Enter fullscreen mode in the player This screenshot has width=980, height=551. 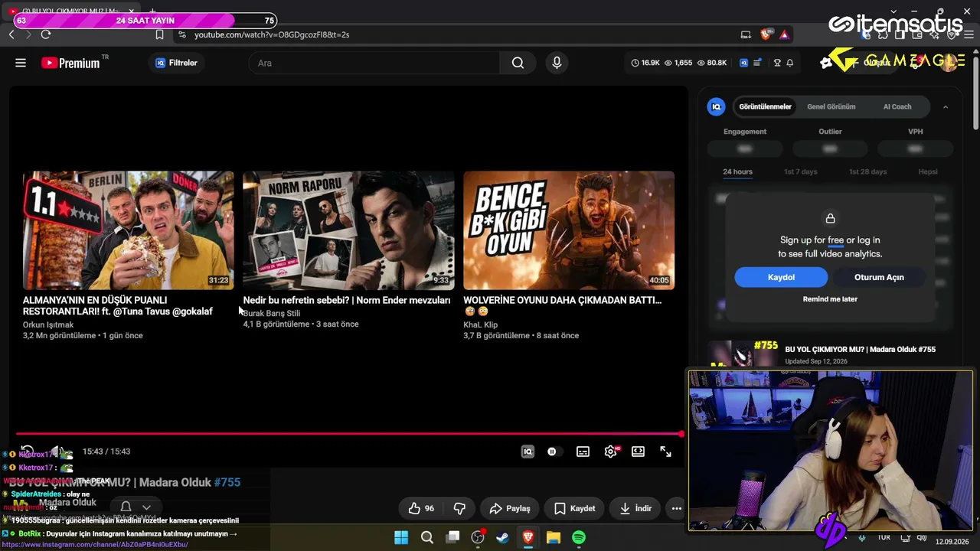(665, 452)
